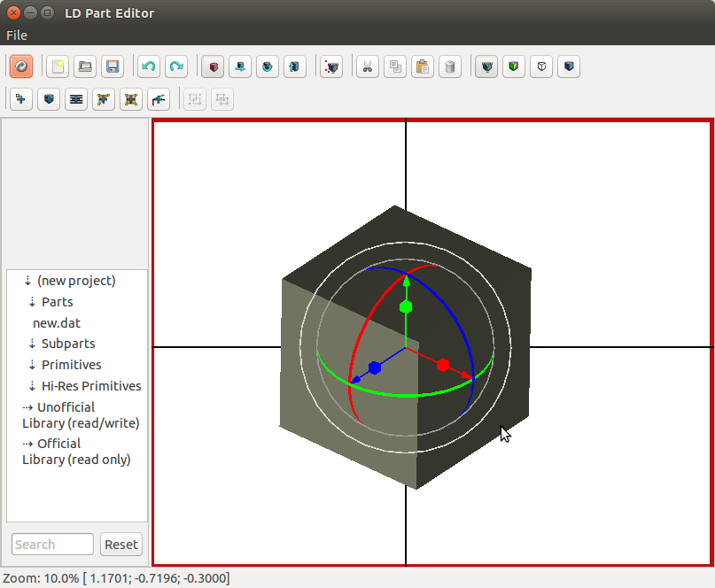This screenshot has width=715, height=588.
Task: Undo the last action
Action: [149, 66]
